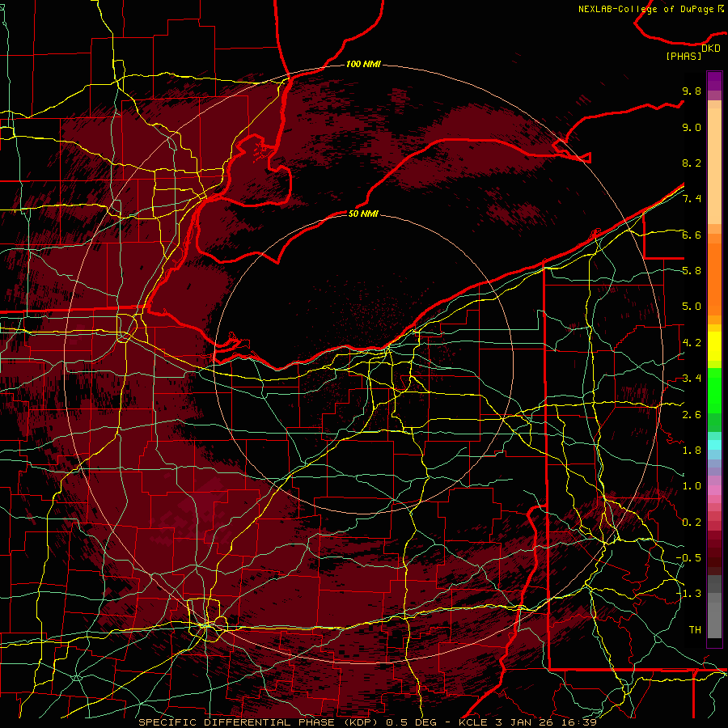Pick the orange segment of the color bar
This screenshot has width=728, height=728.
714,280
